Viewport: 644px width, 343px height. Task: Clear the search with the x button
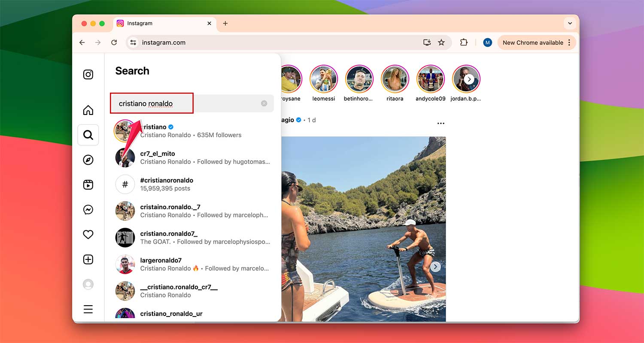coord(264,103)
